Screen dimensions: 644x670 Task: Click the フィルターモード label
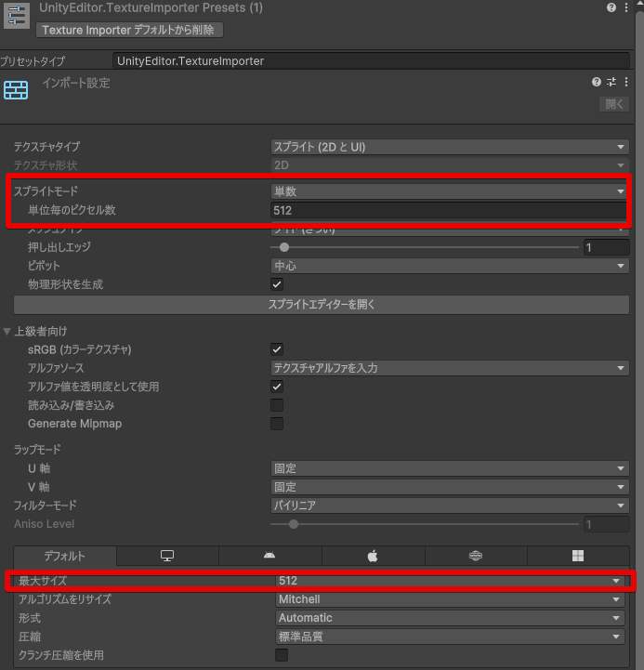(x=46, y=506)
